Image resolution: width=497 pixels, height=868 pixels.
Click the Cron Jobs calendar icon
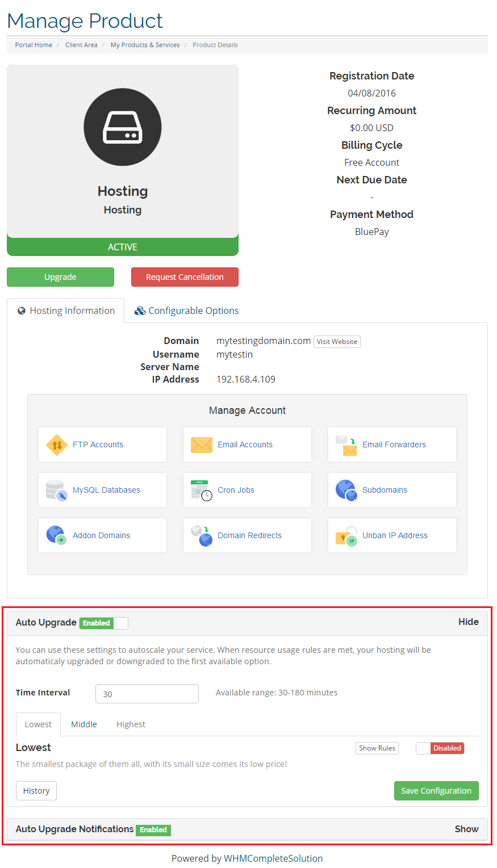202,490
